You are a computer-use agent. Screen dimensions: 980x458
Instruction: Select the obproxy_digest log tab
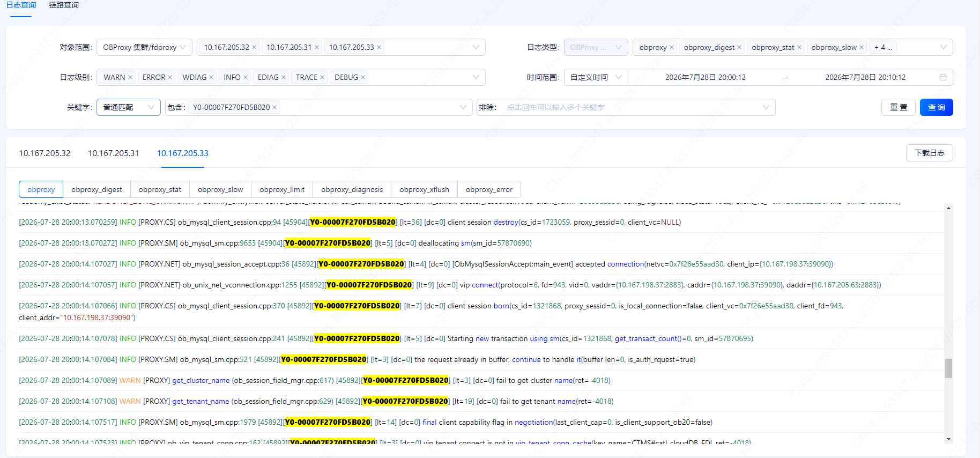pyautogui.click(x=96, y=189)
